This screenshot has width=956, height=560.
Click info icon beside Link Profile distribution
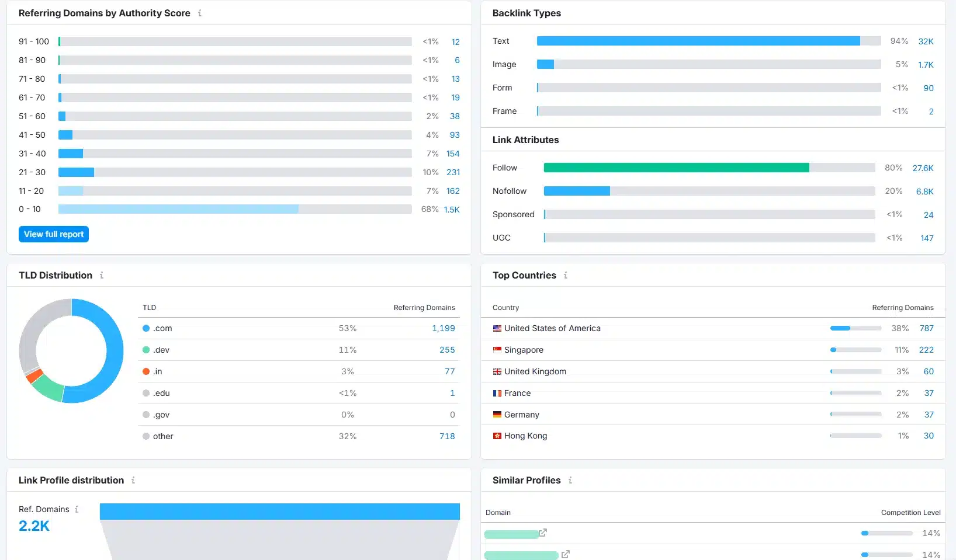(x=133, y=480)
